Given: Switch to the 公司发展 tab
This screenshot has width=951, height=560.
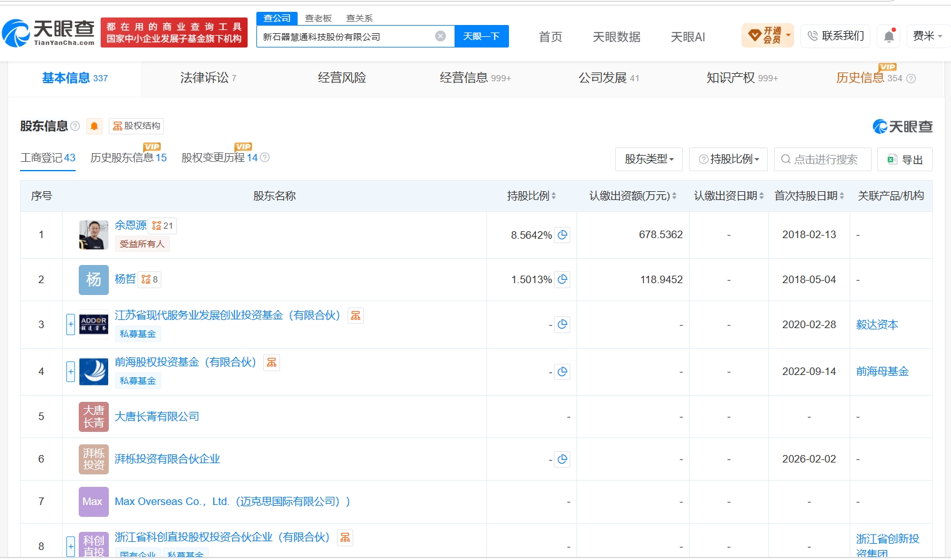Looking at the screenshot, I should (x=608, y=78).
